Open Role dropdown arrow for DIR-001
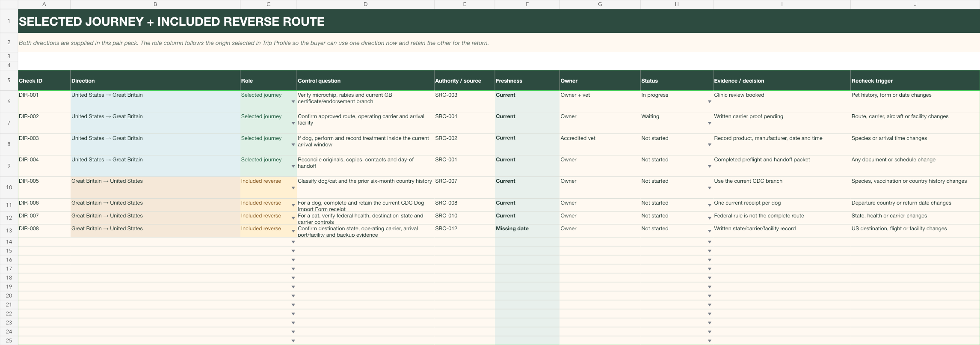This screenshot has height=345, width=980. tap(293, 102)
